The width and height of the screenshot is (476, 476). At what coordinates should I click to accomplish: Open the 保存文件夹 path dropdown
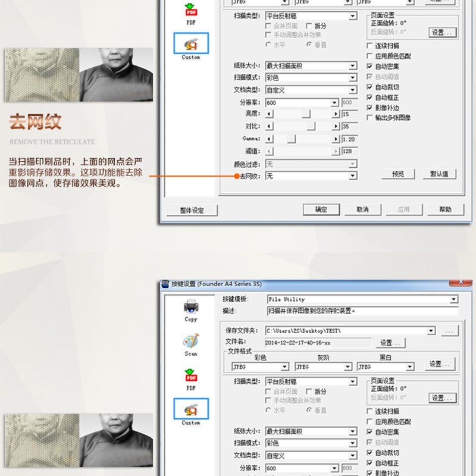(431, 330)
